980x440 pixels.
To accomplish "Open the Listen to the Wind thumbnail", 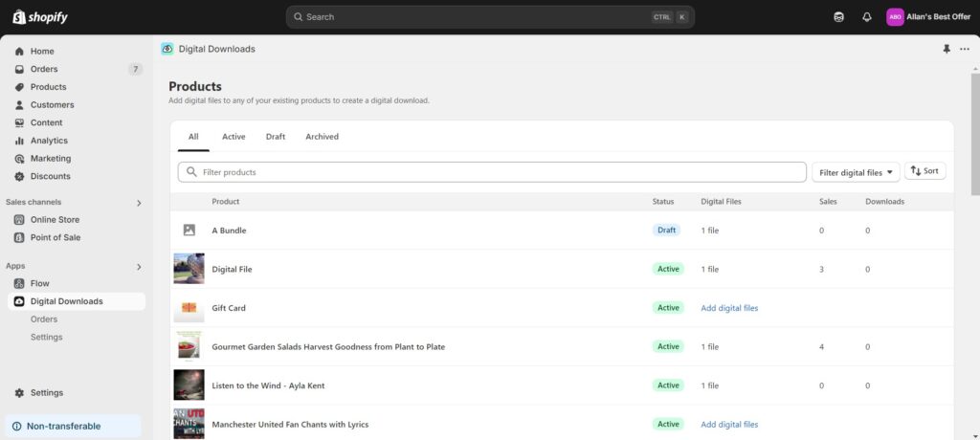I will tap(189, 385).
